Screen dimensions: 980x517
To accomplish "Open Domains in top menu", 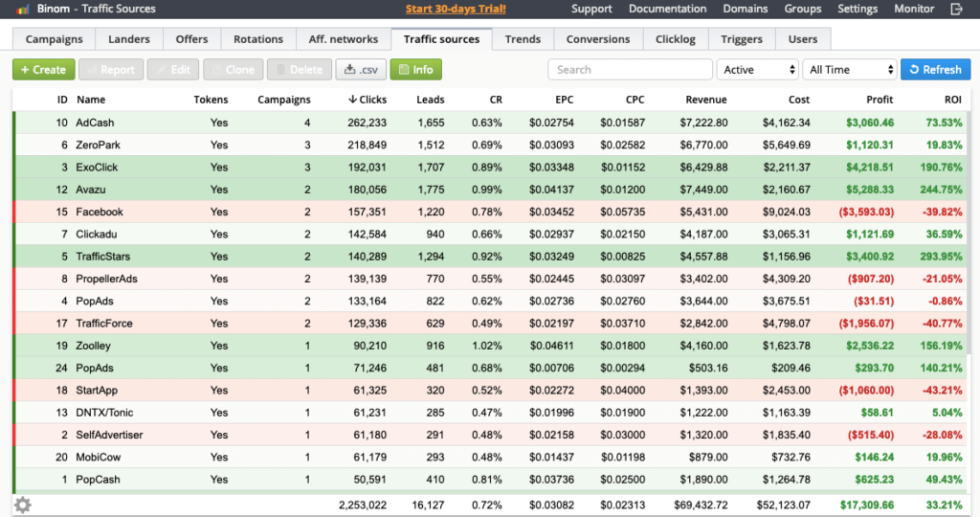I will point(745,9).
